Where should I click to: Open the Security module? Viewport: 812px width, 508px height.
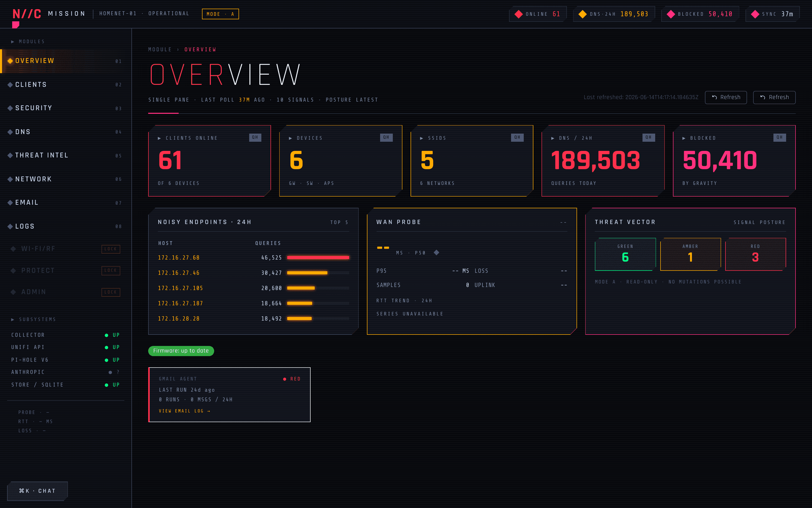point(65,108)
